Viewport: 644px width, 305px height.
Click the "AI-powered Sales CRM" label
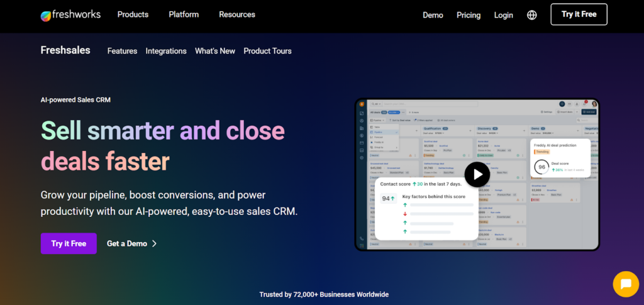(75, 100)
